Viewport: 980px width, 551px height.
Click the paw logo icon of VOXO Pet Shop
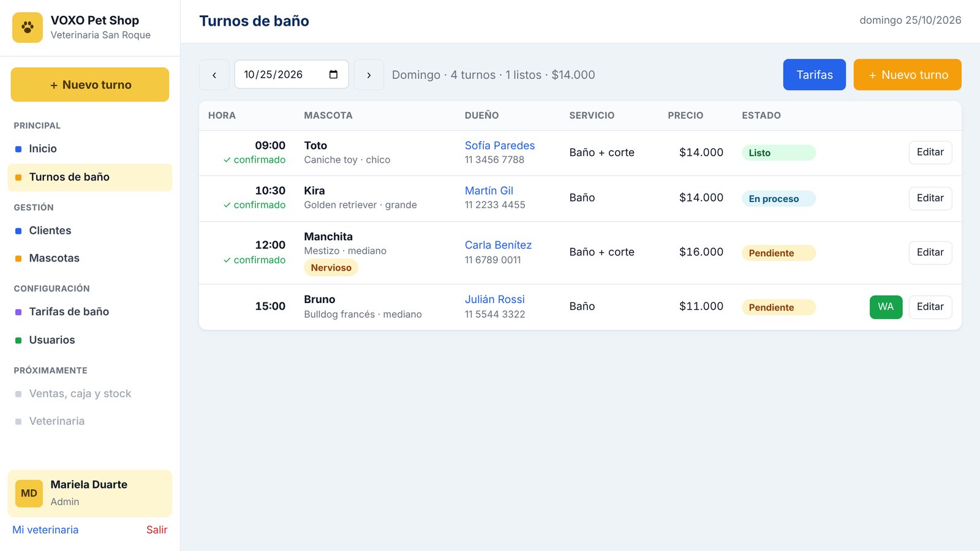point(28,28)
